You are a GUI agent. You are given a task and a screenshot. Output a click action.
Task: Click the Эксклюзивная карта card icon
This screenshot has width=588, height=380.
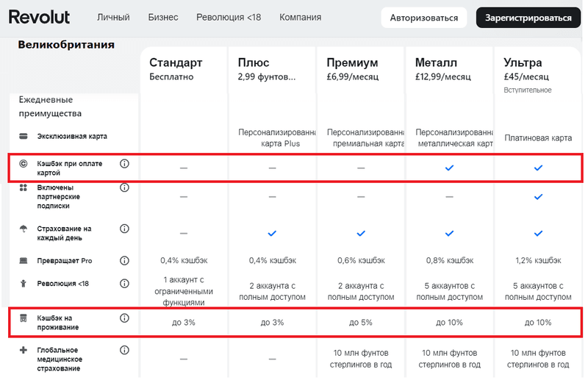click(24, 136)
